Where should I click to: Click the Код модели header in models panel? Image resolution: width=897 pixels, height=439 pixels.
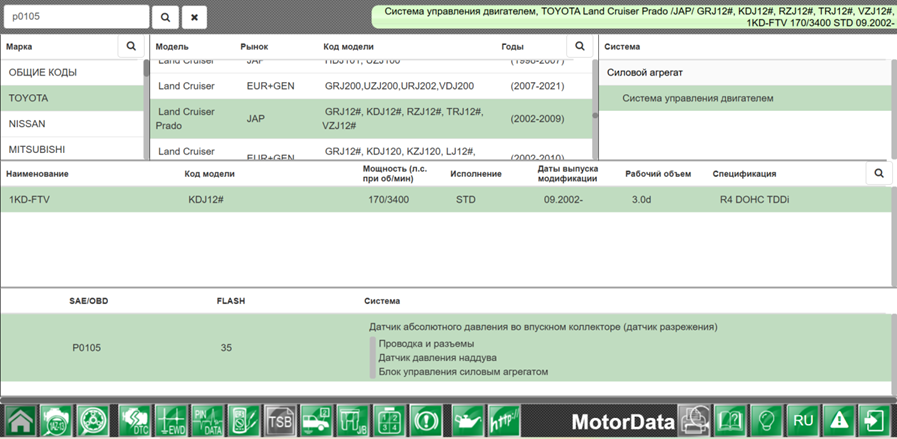(x=348, y=47)
